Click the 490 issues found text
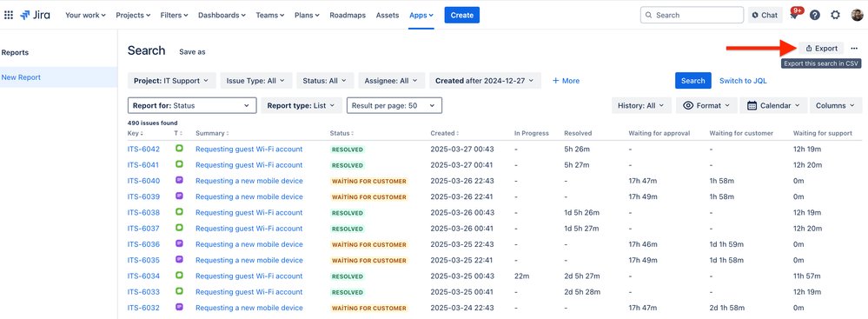The image size is (868, 319). [152, 123]
